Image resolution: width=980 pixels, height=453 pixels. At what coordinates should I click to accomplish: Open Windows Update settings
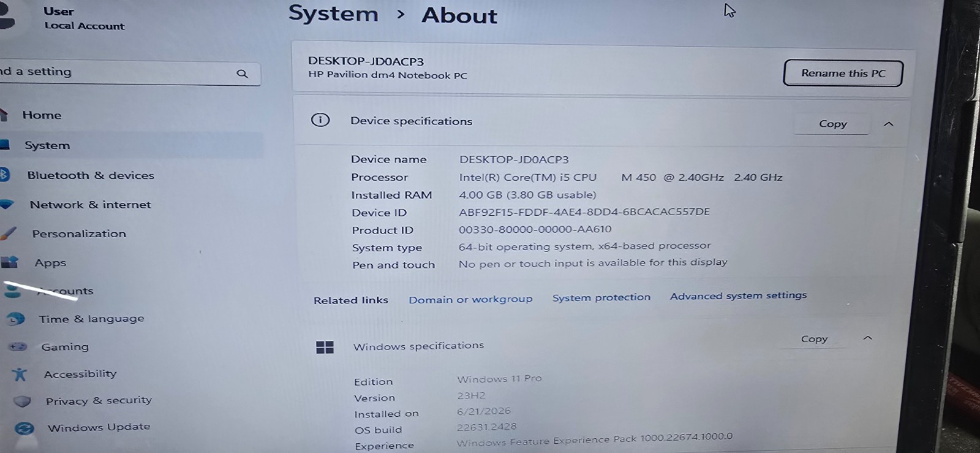tap(99, 427)
